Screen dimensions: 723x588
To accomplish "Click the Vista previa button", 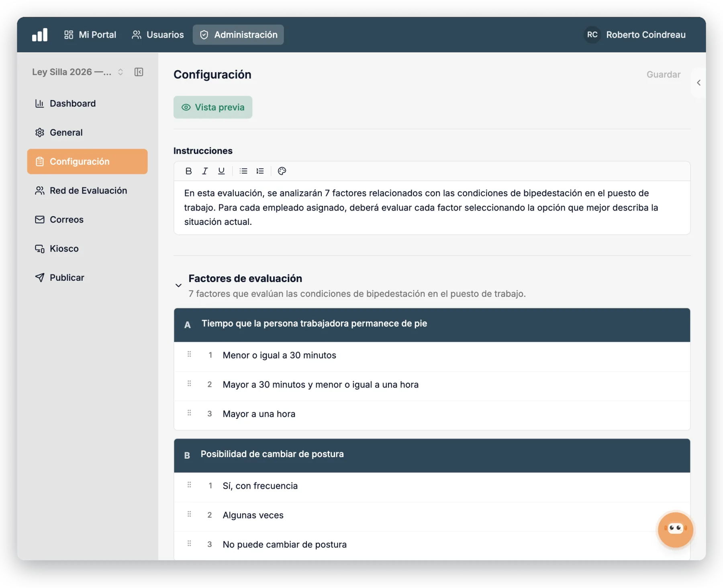I will 213,107.
